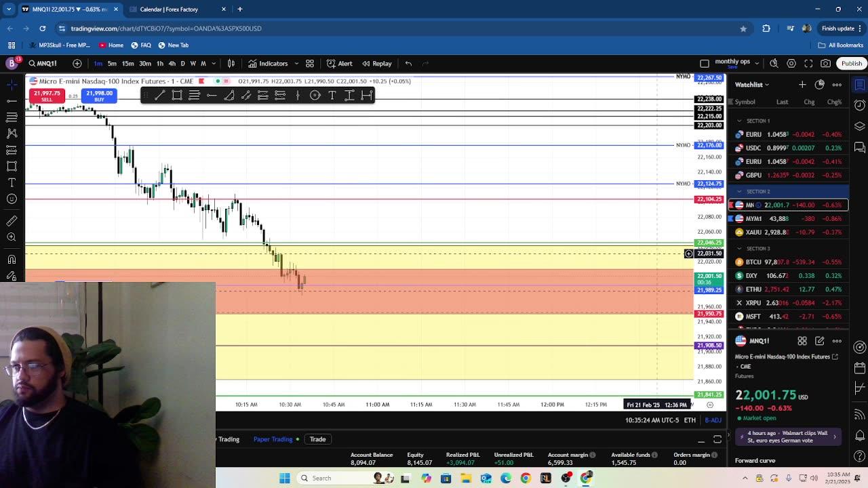Screen dimensions: 868x488
Task: Select the text T tool in the floating toolbar
Action: coord(332,96)
